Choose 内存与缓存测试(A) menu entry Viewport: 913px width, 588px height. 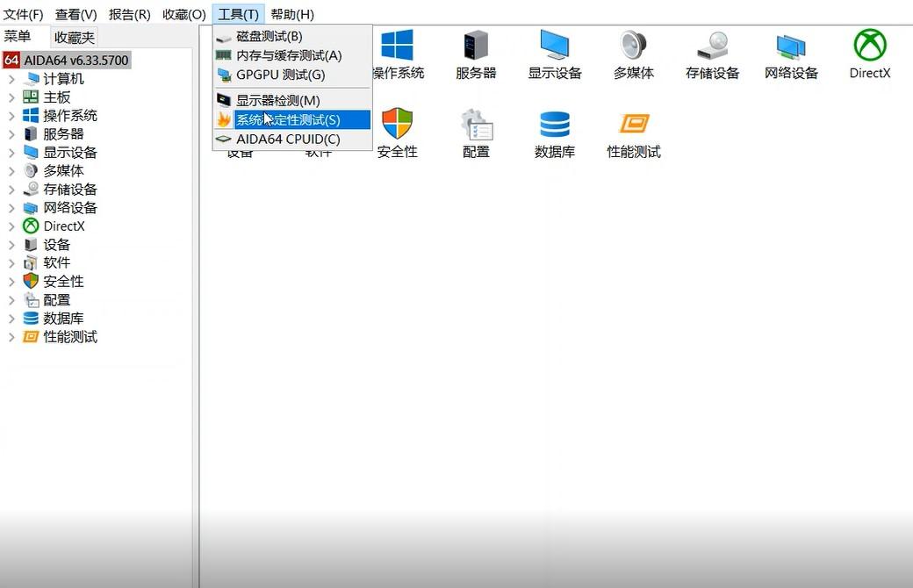coord(292,55)
